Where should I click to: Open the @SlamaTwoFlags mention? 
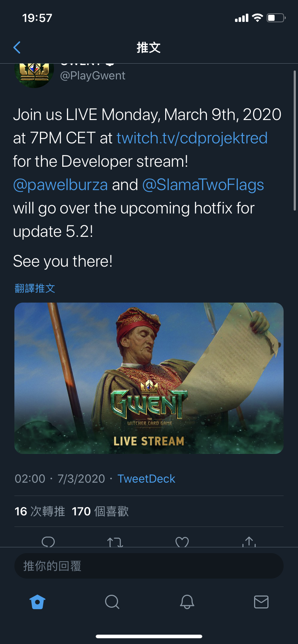[203, 185]
